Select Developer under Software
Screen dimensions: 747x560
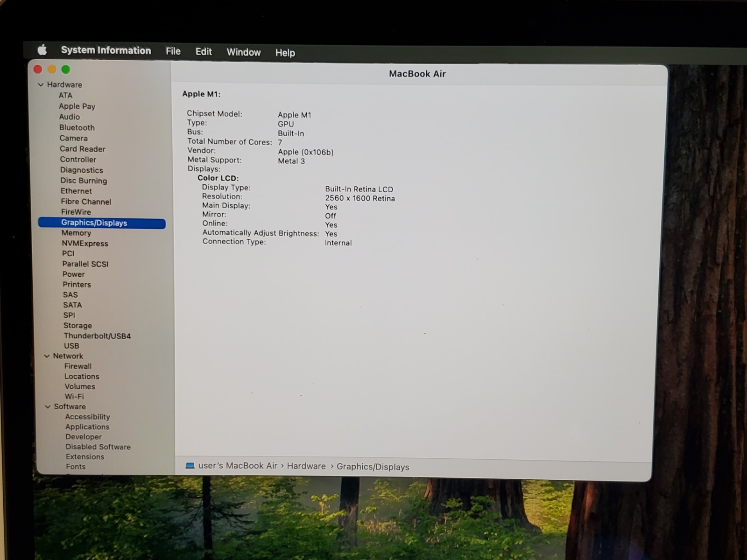pyautogui.click(x=84, y=437)
